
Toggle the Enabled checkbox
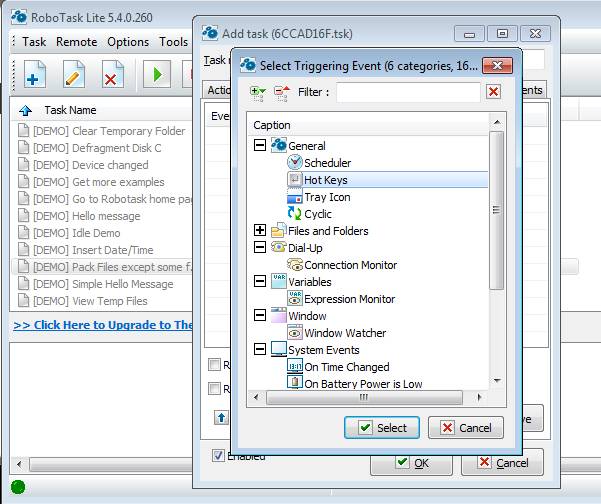218,456
